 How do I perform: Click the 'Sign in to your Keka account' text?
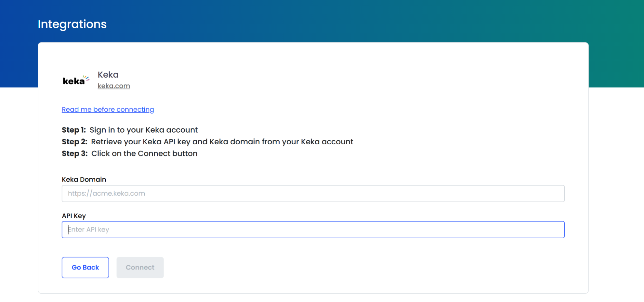tap(144, 130)
